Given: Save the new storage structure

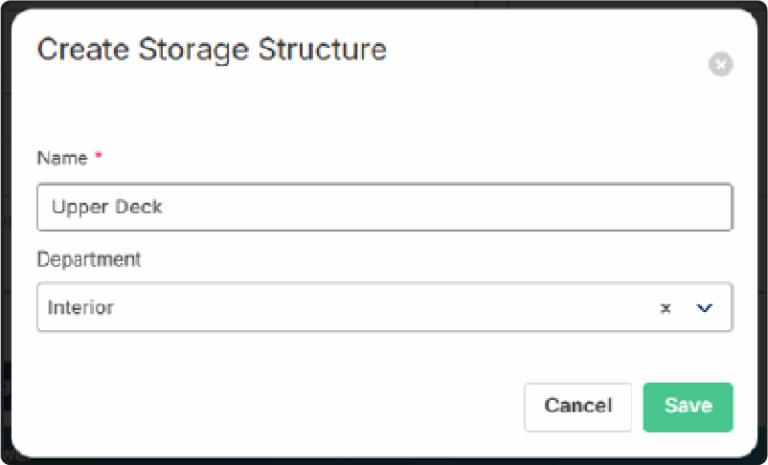Looking at the screenshot, I should coord(688,407).
